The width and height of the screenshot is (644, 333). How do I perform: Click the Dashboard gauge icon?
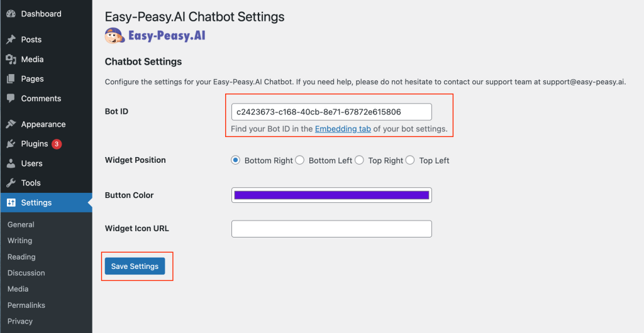(x=11, y=14)
